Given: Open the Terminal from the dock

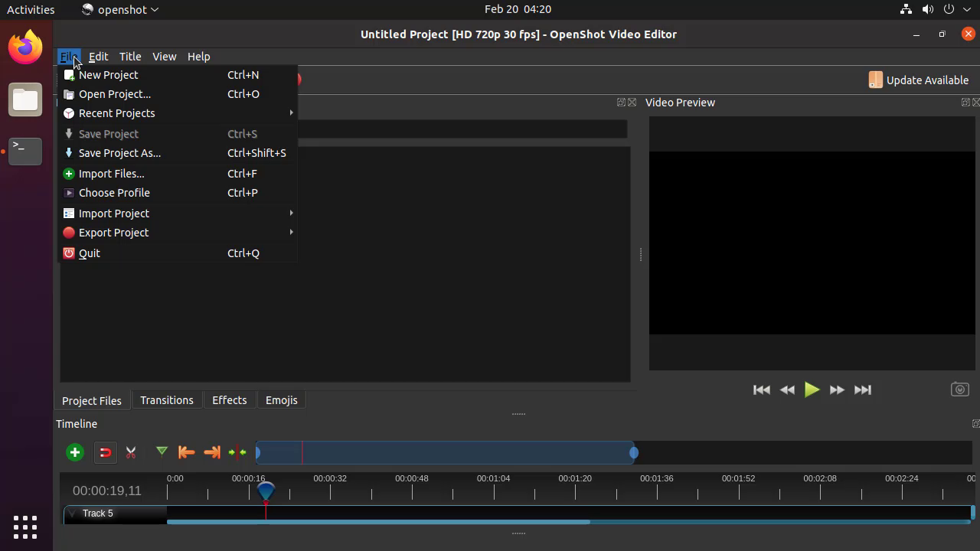Looking at the screenshot, I should (25, 151).
